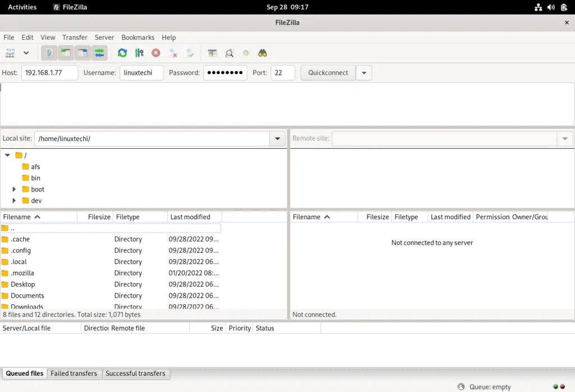Image resolution: width=575 pixels, height=392 pixels.
Task: Collapse the root / tree node
Action: coord(7,155)
